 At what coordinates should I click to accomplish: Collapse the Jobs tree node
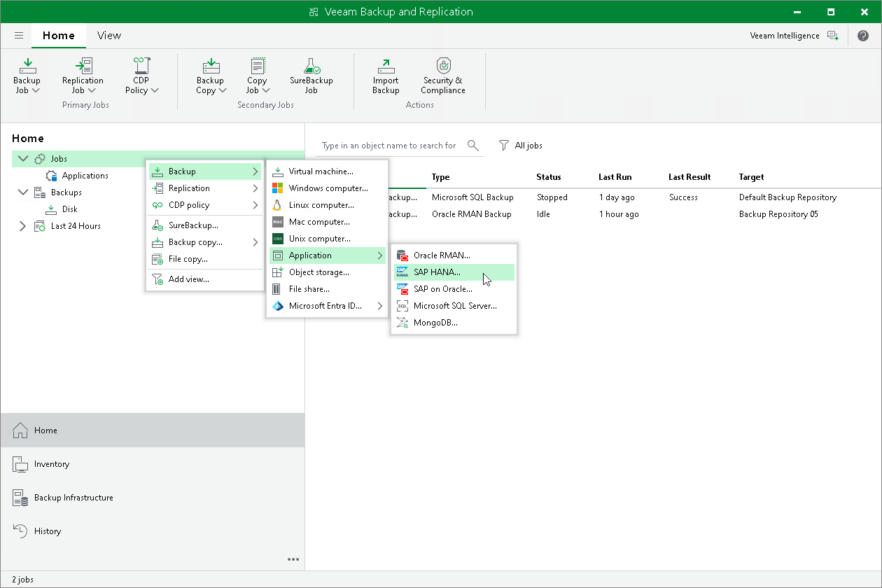pyautogui.click(x=24, y=159)
